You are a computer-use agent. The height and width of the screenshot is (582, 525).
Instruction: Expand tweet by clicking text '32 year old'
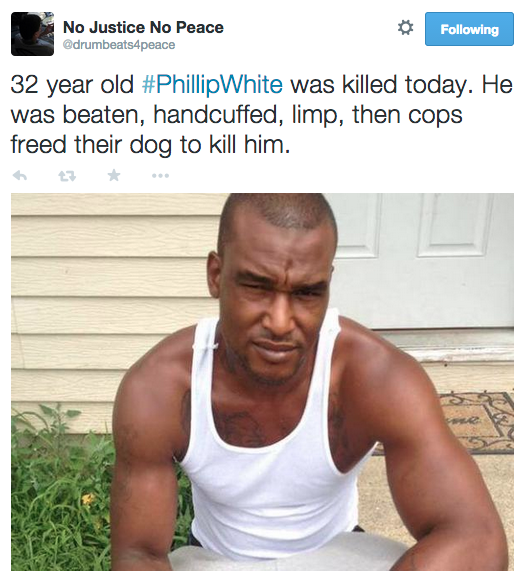(72, 85)
